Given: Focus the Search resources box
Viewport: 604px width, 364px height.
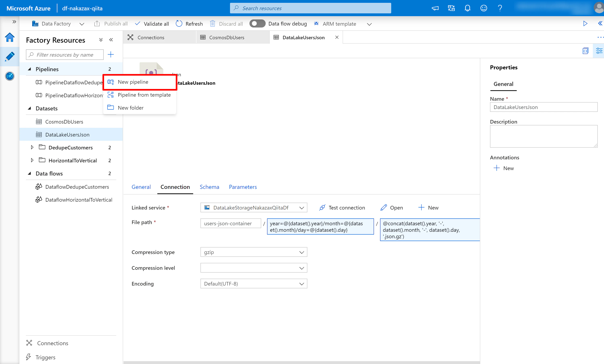Looking at the screenshot, I should (x=310, y=8).
